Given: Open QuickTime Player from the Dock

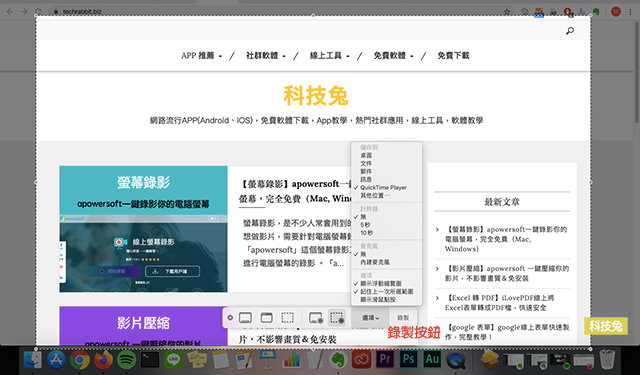Looking at the screenshot, I should [x=456, y=359].
